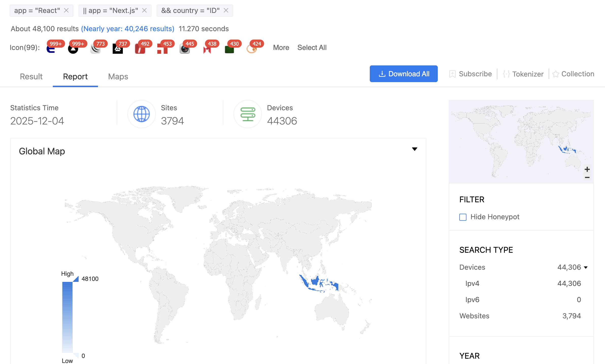
Task: Expand the Devices breakdown under Search Type
Action: click(585, 267)
